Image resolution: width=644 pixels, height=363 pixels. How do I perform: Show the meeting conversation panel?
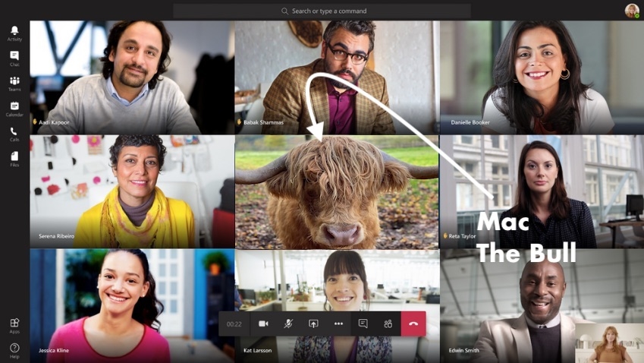point(363,324)
